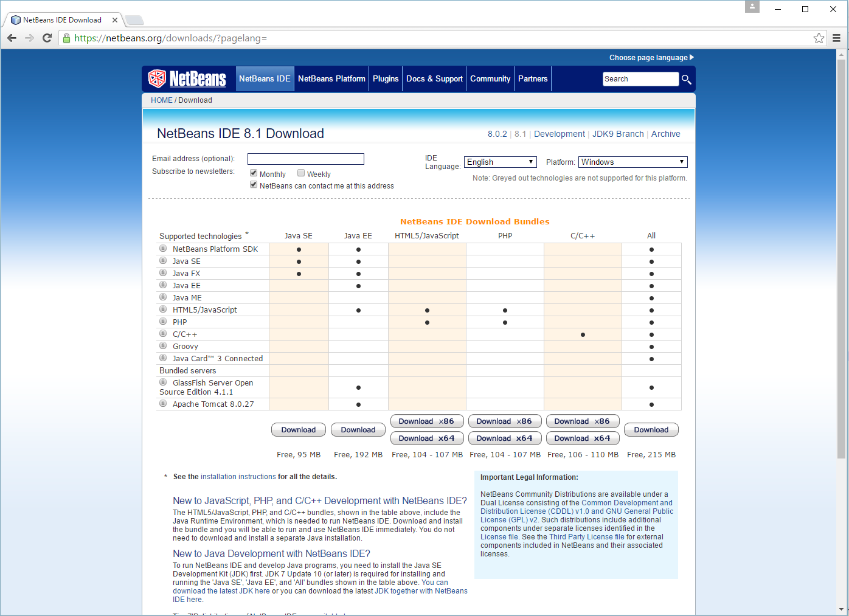Image resolution: width=849 pixels, height=616 pixels.
Task: Expand Choose page language menu
Action: pyautogui.click(x=651, y=58)
